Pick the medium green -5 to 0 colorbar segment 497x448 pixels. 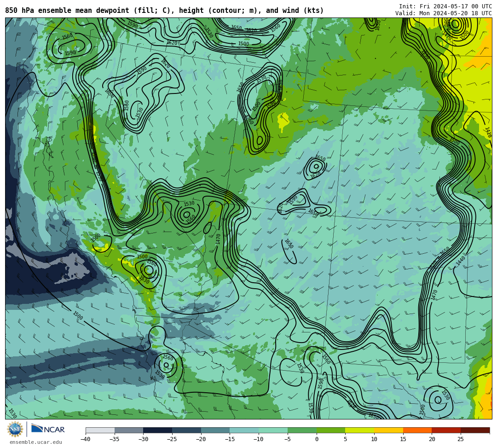click(x=302, y=430)
